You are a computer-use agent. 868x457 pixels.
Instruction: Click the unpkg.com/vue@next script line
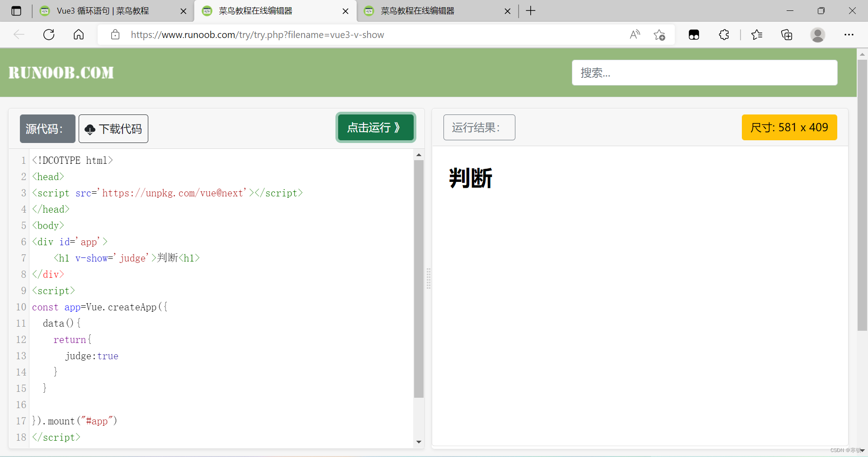click(x=167, y=193)
